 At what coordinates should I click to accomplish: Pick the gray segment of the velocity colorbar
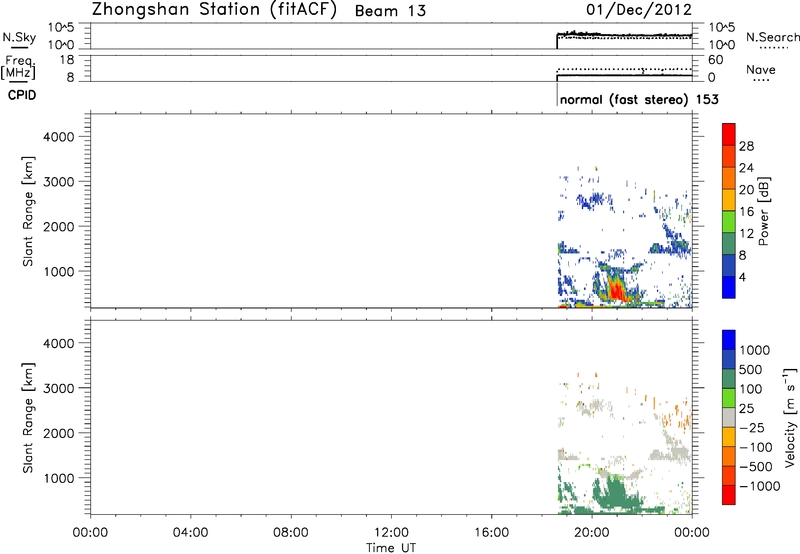[x=729, y=418]
